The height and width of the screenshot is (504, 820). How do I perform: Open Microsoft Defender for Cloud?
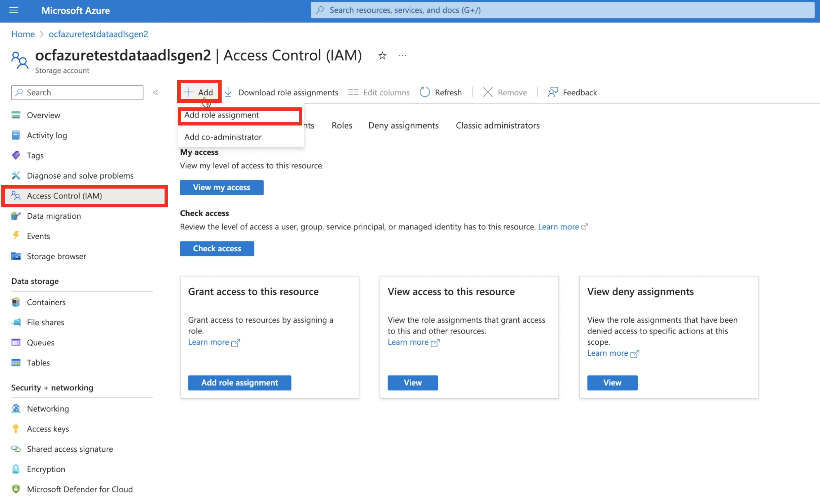click(80, 489)
